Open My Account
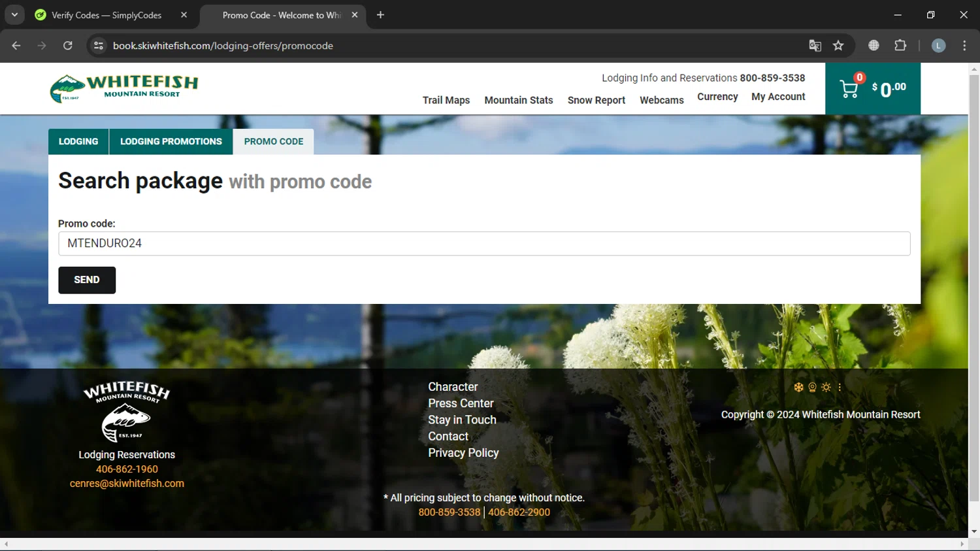The image size is (980, 551). pos(778,97)
